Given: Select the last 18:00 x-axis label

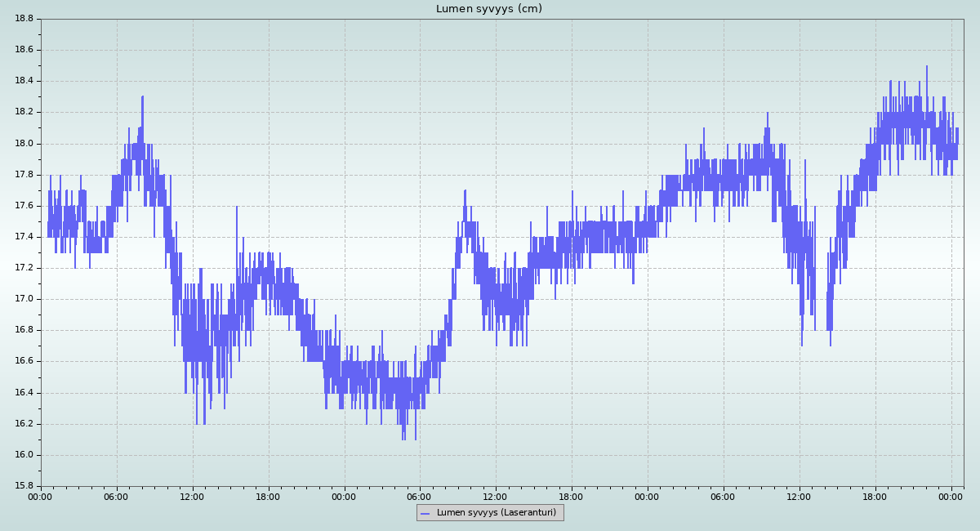Looking at the screenshot, I should coord(875,496).
